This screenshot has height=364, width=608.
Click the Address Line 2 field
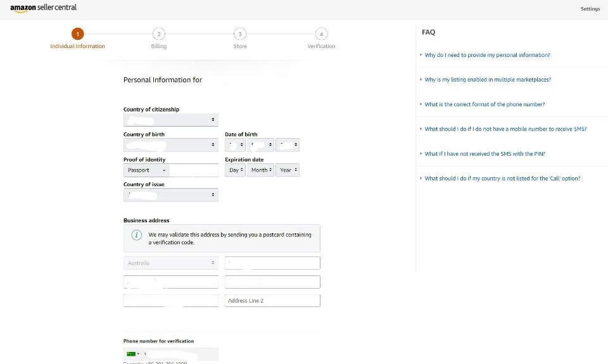click(x=272, y=301)
